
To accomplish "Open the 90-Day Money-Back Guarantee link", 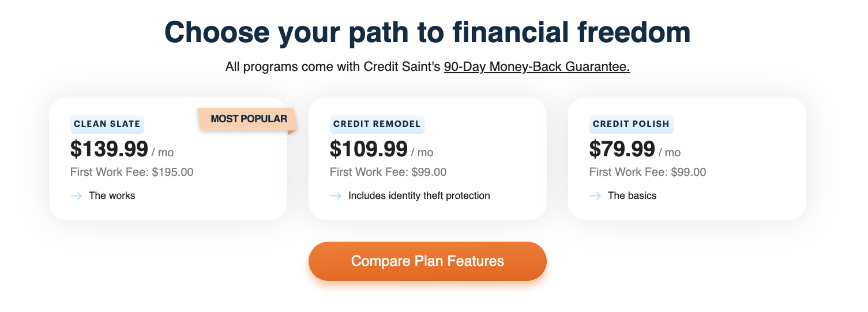I will pyautogui.click(x=537, y=67).
